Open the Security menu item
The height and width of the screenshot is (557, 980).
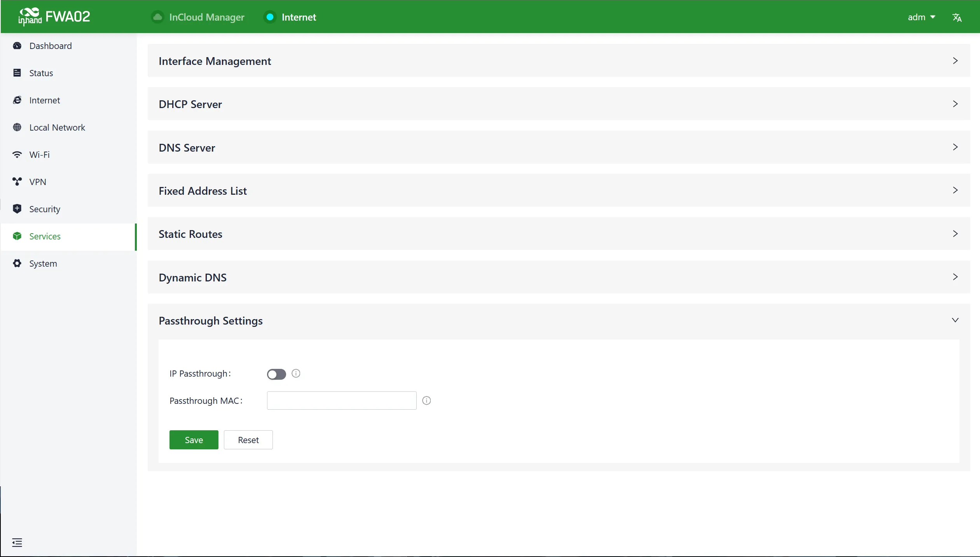click(68, 209)
